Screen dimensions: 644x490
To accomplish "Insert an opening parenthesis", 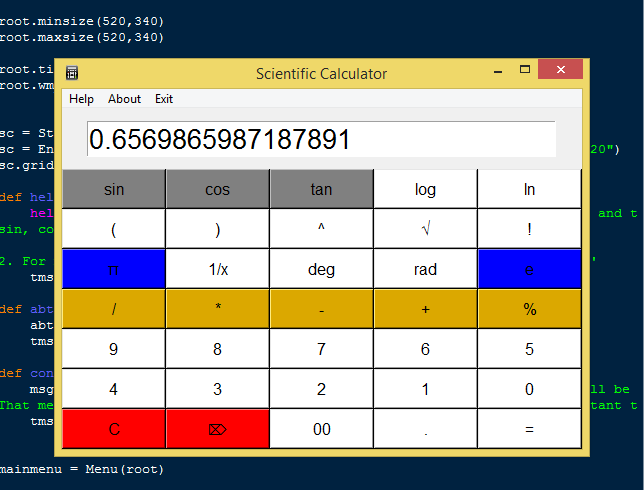I will coord(114,229).
